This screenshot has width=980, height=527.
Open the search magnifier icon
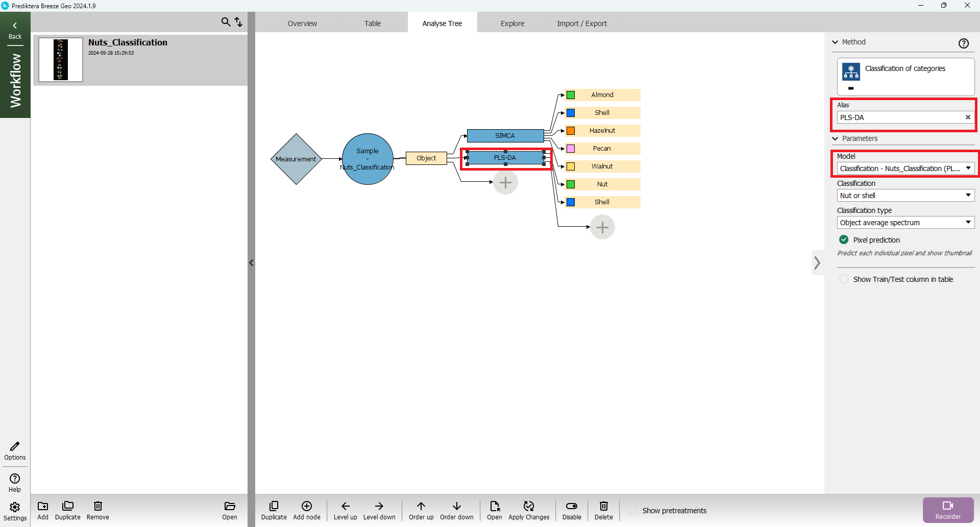[x=225, y=22]
